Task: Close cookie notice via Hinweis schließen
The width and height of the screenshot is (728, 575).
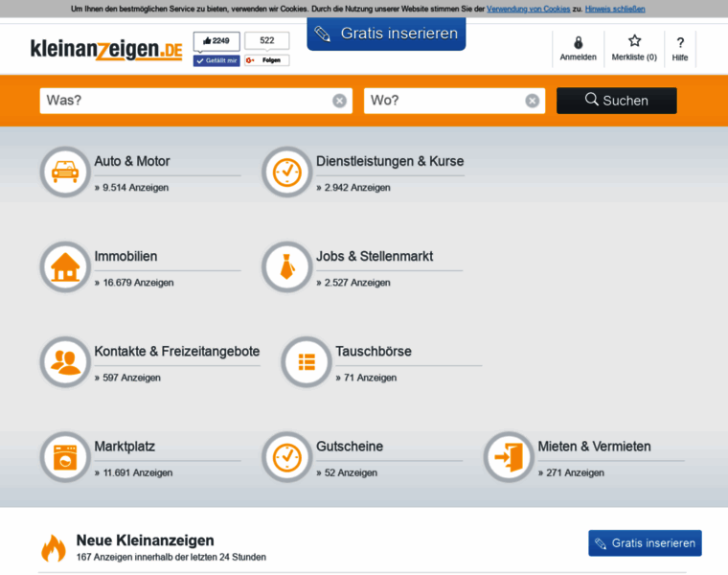Action: (615, 9)
